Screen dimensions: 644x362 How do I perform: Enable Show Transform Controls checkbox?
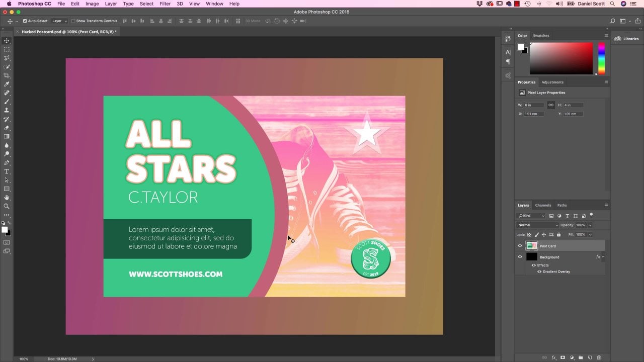point(73,21)
